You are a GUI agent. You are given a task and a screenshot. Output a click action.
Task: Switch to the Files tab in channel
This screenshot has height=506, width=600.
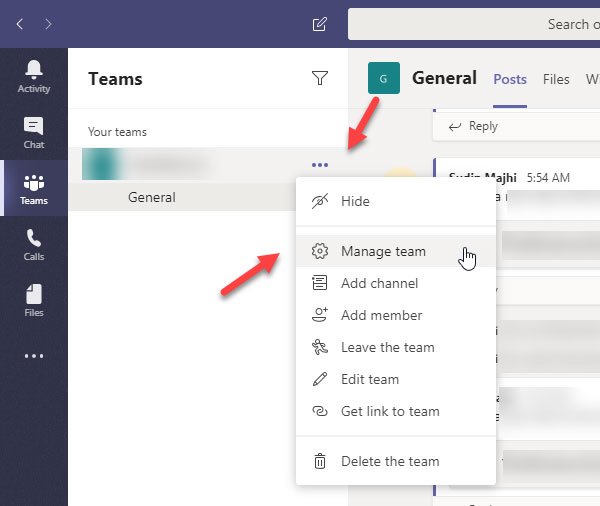click(x=556, y=79)
